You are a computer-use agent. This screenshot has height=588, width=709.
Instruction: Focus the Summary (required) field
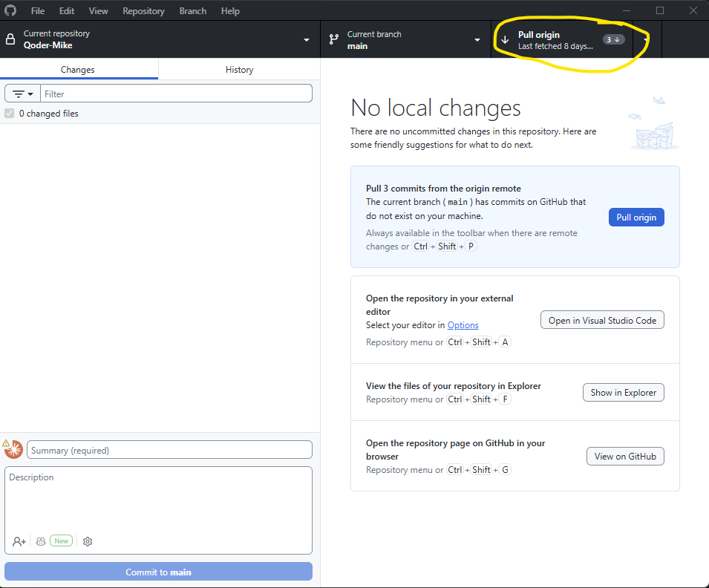point(169,450)
